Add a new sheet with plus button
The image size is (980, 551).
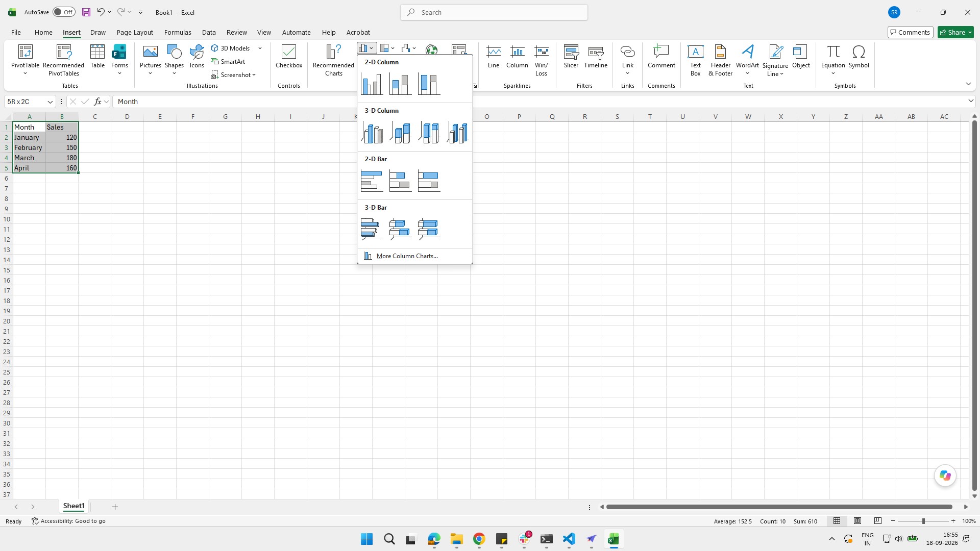(115, 507)
